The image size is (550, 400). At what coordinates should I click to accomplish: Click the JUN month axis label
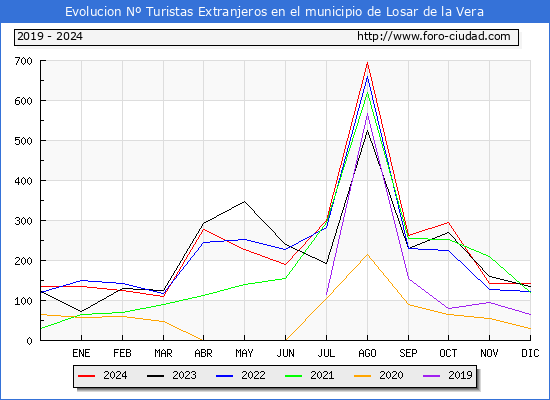286,353
